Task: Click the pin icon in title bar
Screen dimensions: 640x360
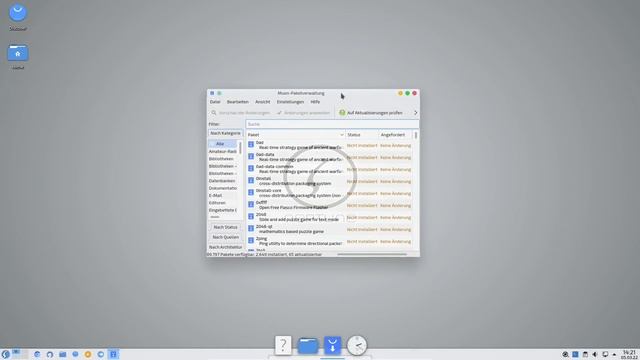Action: 219,93
